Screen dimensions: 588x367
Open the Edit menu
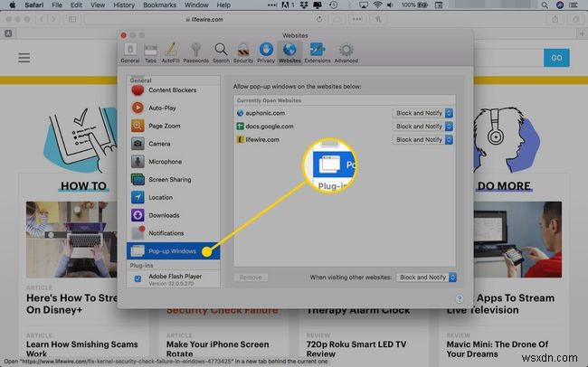(x=76, y=5)
